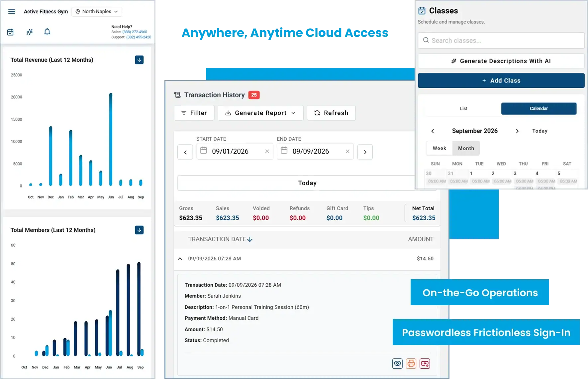588x379 pixels.
Task: View transaction details with the eye icon
Action: [397, 364]
